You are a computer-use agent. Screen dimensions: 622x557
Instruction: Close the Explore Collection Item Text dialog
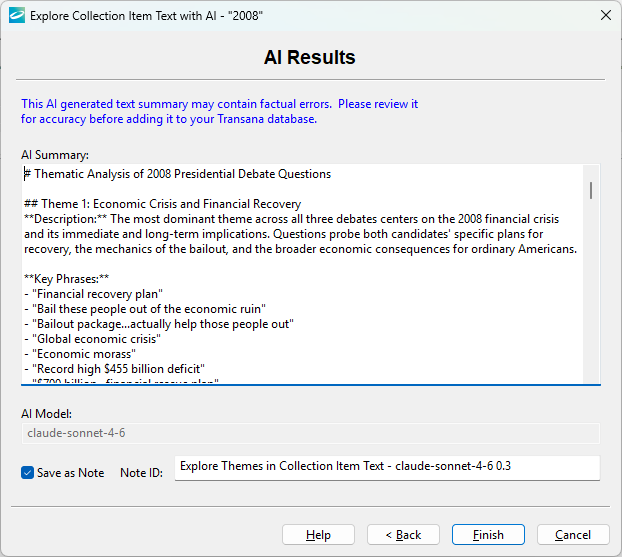point(604,15)
